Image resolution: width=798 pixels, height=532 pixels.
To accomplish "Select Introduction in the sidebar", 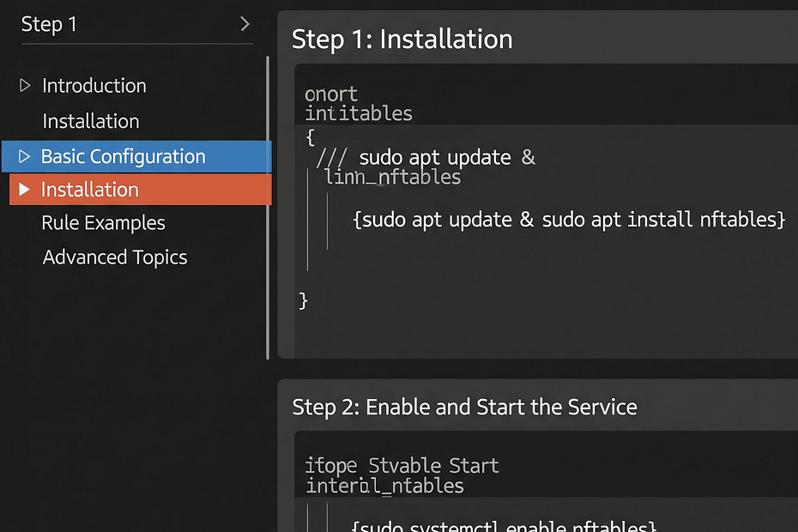I will (x=94, y=86).
